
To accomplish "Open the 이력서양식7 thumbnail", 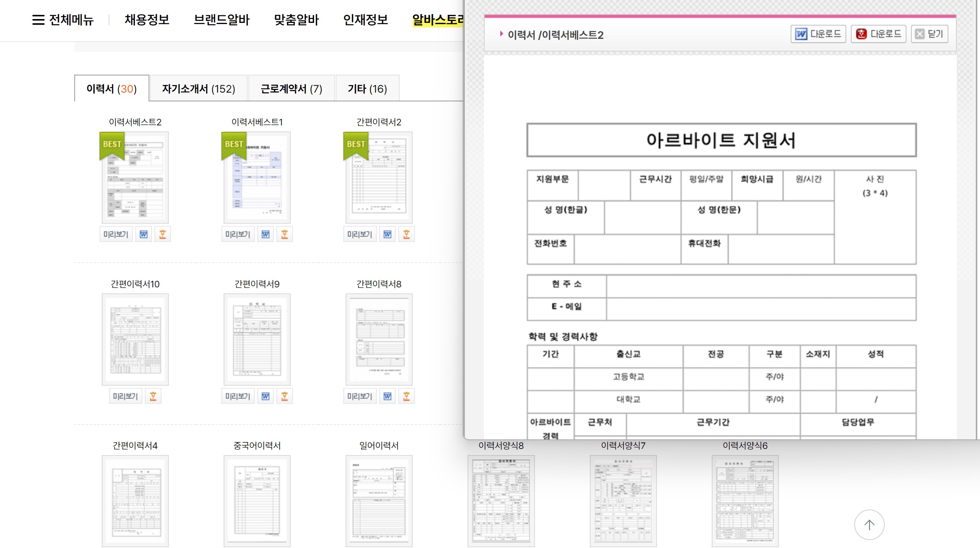I will (x=623, y=501).
